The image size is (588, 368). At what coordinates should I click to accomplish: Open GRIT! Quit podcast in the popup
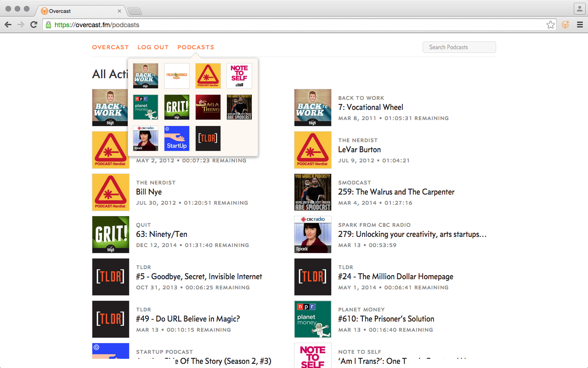point(177,107)
